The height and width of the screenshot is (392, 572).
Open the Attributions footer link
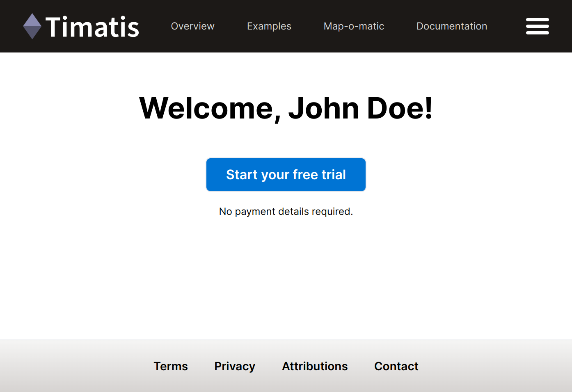315,366
